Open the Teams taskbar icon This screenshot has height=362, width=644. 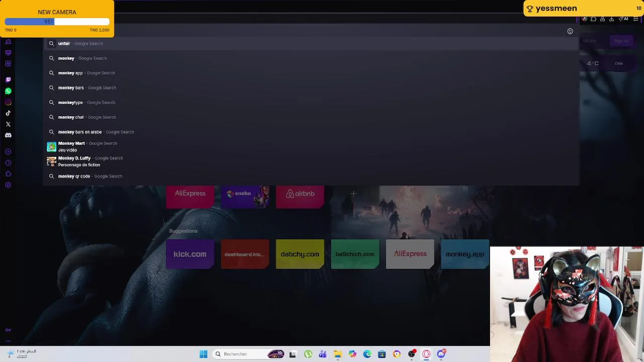323,354
